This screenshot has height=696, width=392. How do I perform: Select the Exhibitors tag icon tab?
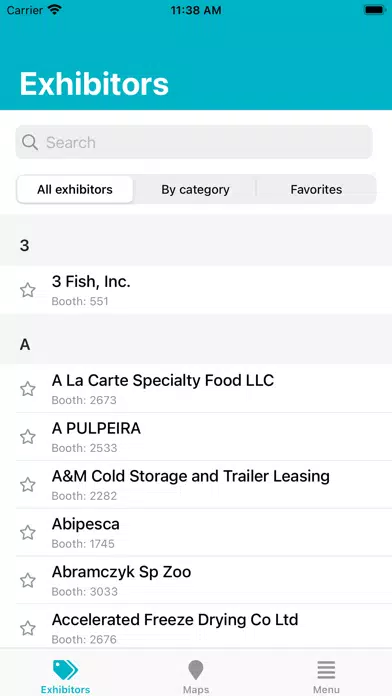point(65,670)
